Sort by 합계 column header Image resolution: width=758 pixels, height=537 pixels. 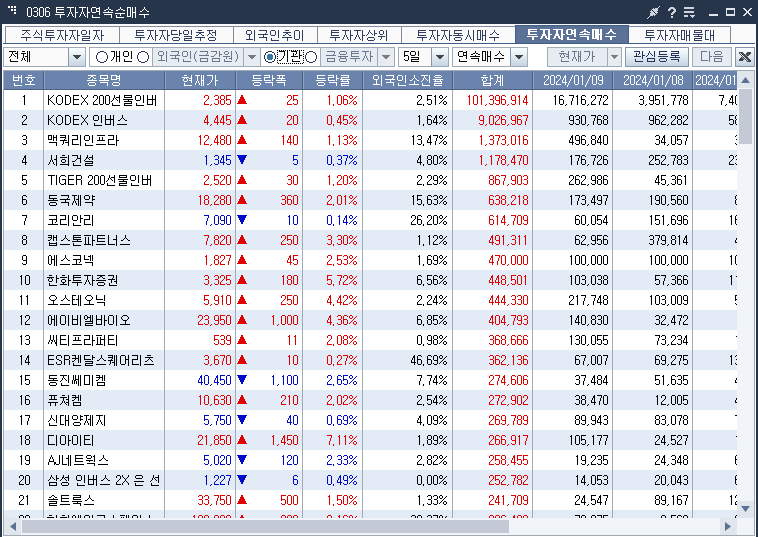click(493, 80)
